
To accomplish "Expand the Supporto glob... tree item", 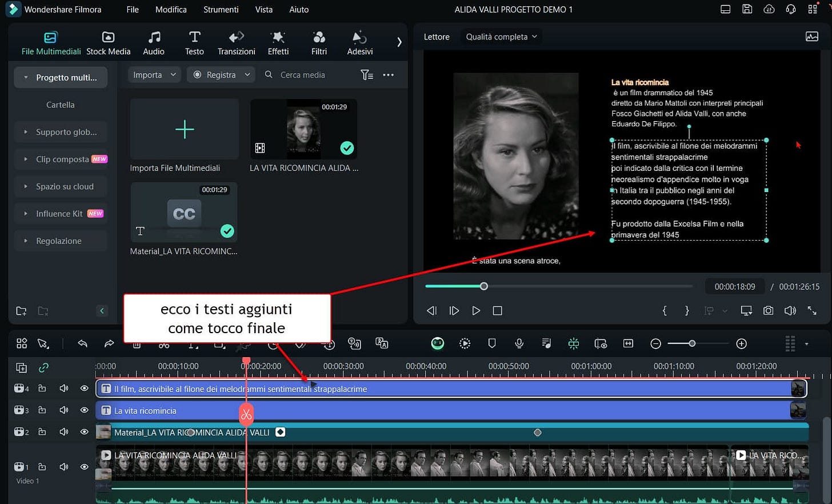I will (26, 132).
